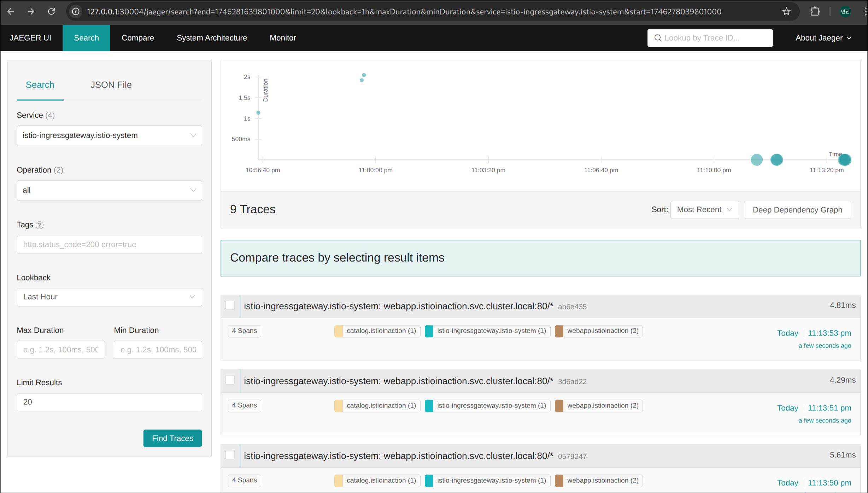Open the Lookback dropdown Last Hour
This screenshot has height=493, width=868.
tap(109, 297)
